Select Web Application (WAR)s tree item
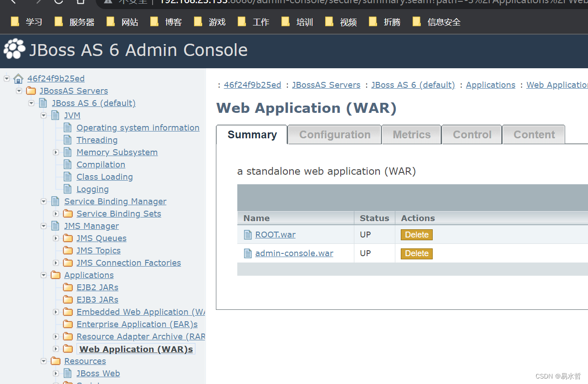 136,349
